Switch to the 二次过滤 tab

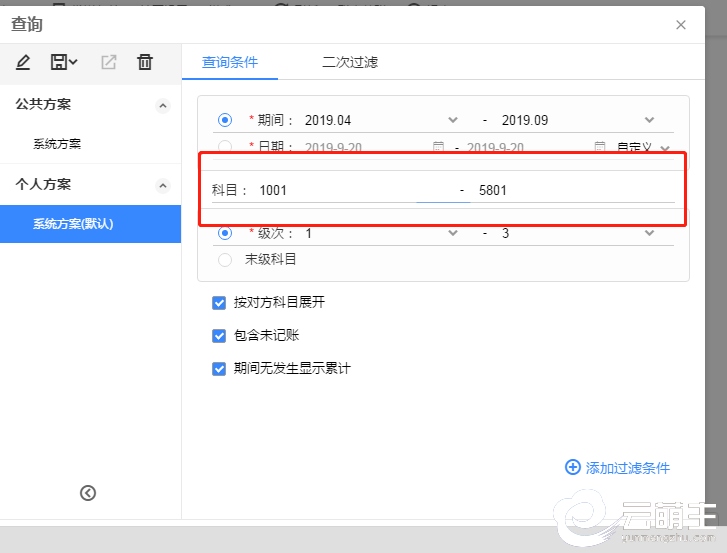click(350, 62)
